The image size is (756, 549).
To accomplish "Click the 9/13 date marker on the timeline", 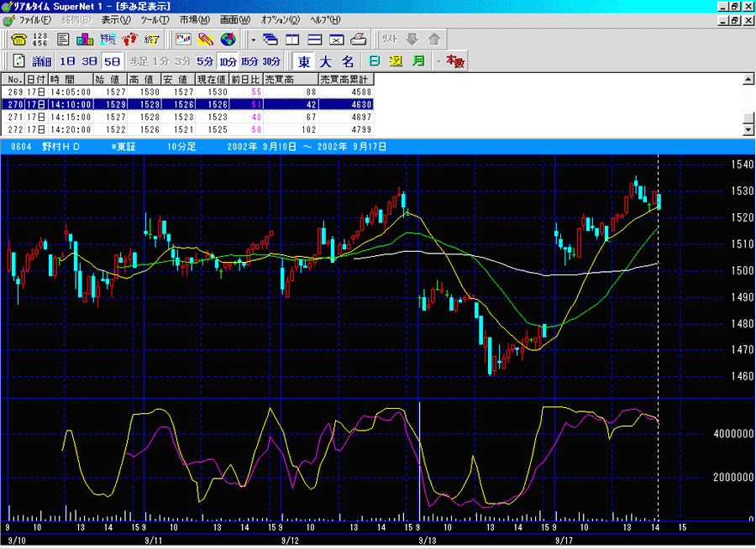I will pos(428,541).
